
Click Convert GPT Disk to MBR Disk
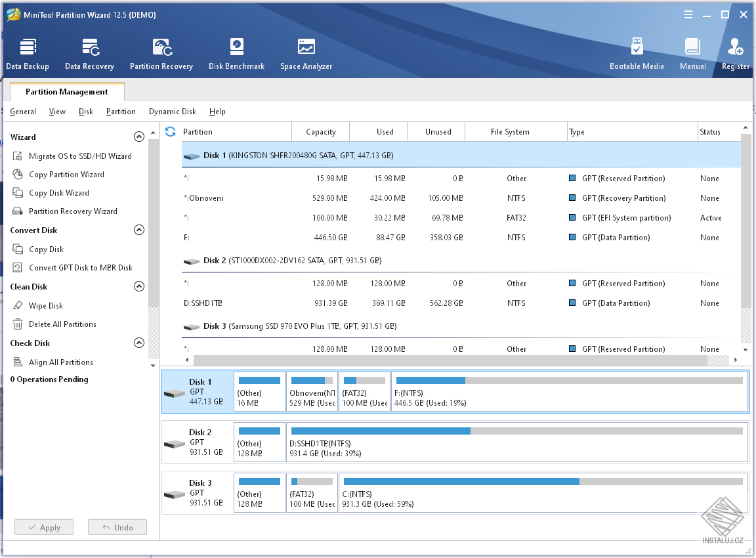tap(80, 268)
